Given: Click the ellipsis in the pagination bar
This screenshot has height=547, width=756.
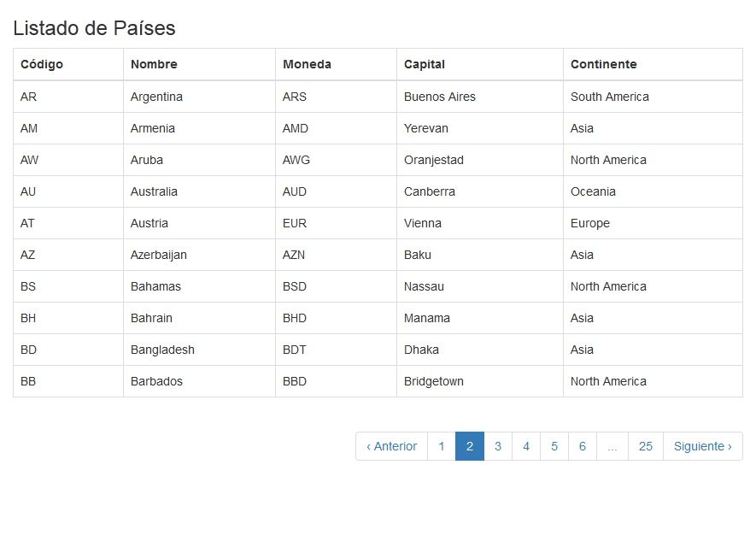Looking at the screenshot, I should coord(612,446).
